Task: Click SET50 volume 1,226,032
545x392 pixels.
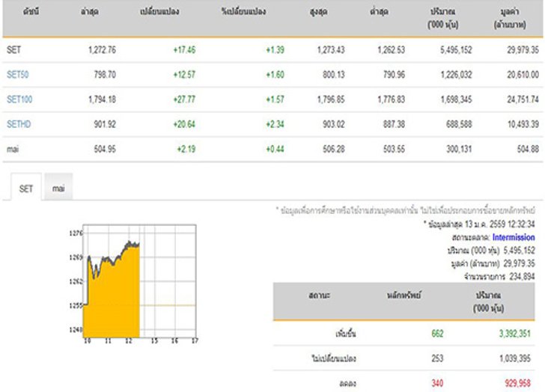Action: 457,75
